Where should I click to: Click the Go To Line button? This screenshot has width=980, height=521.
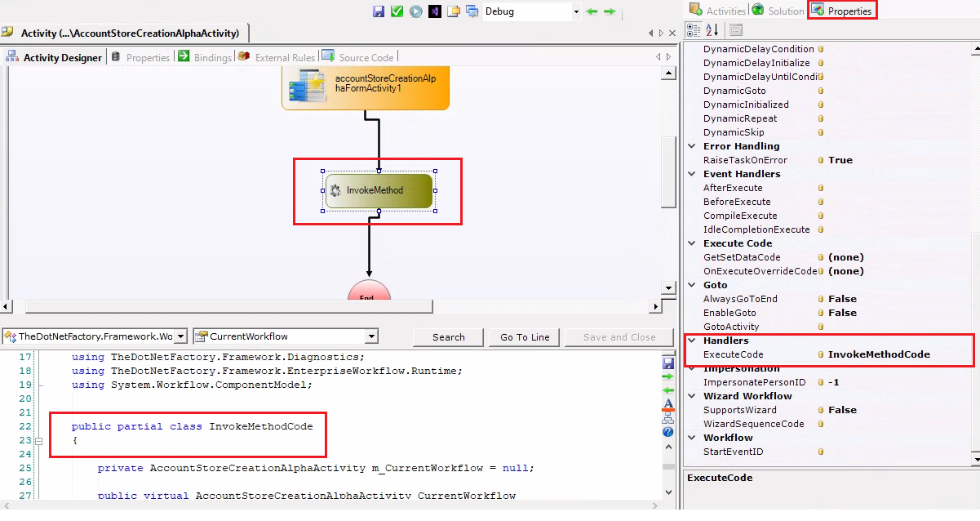click(x=525, y=337)
